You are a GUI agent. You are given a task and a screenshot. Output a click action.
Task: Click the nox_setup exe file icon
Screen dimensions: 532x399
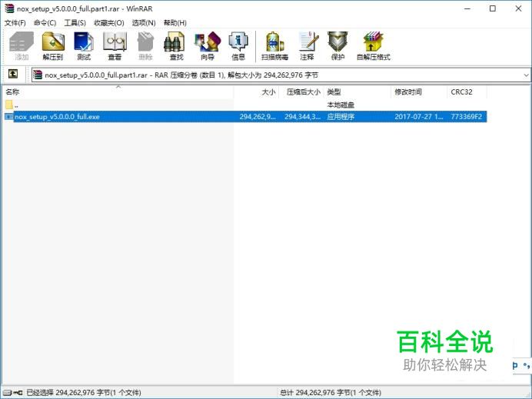tap(8, 117)
